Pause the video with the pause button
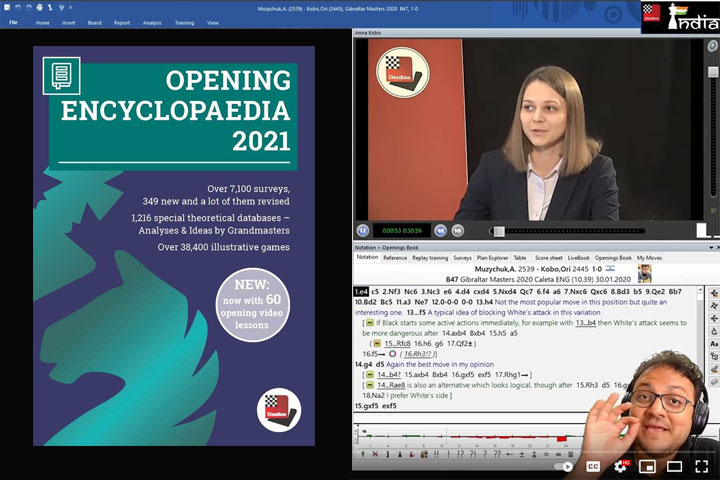Viewport: 720px width, 480px height. 364,230
